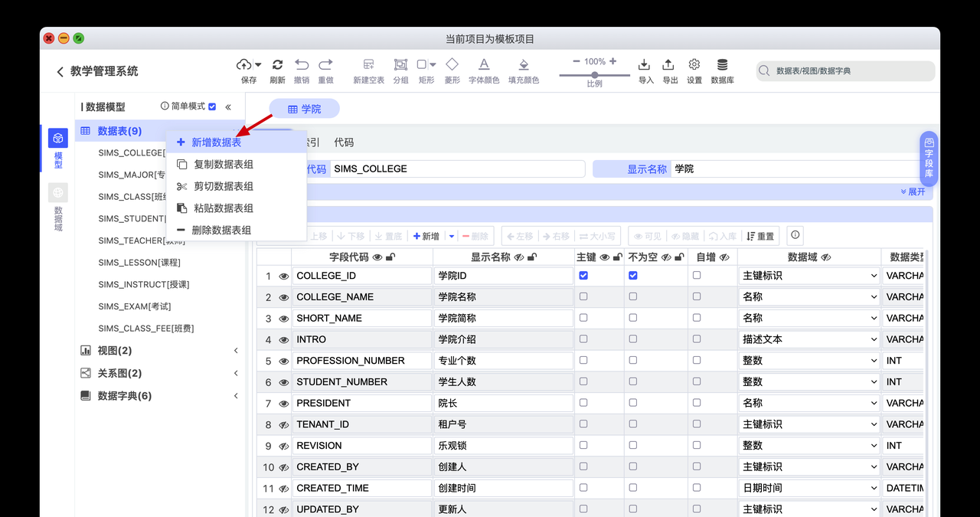Screen dimensions: 980x517
Task: Check the 主键 checkbox for COLLEGE_NAME
Action: click(584, 296)
